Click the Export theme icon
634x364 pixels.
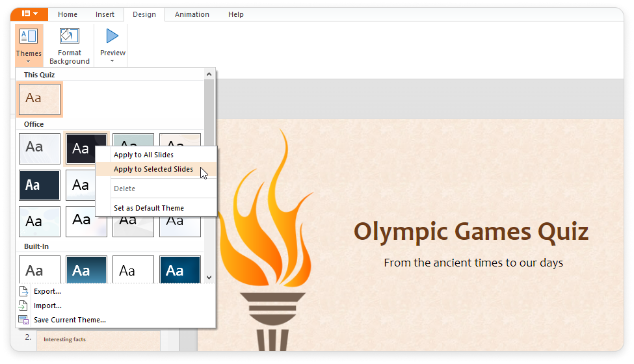(x=23, y=291)
